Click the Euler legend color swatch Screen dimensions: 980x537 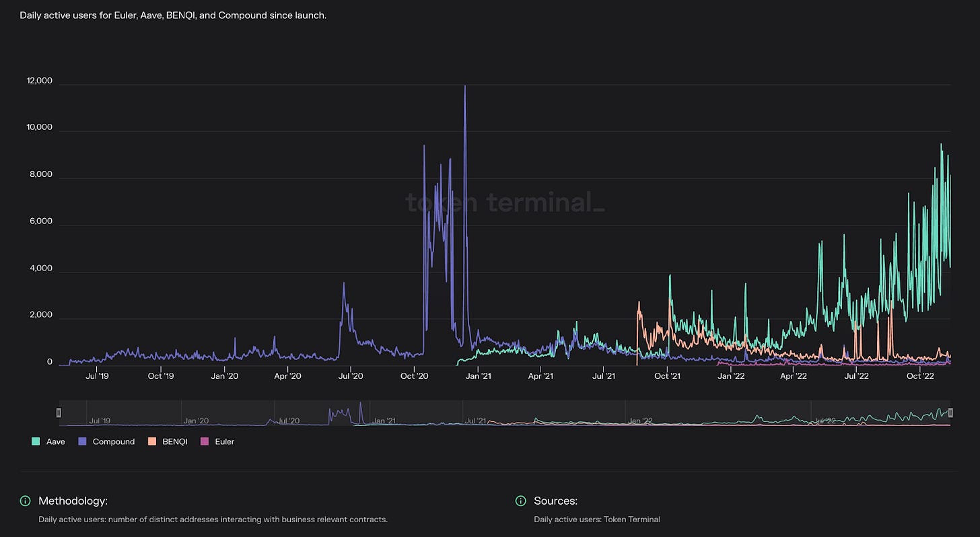(205, 441)
